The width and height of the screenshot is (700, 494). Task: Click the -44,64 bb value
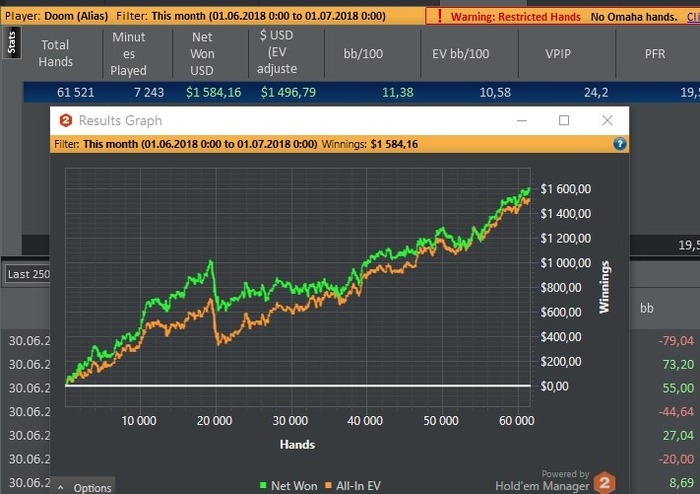coord(676,411)
